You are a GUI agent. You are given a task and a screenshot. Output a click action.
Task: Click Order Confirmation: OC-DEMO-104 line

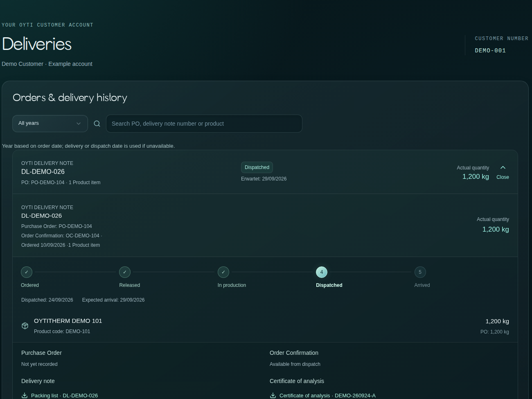[x=60, y=236]
